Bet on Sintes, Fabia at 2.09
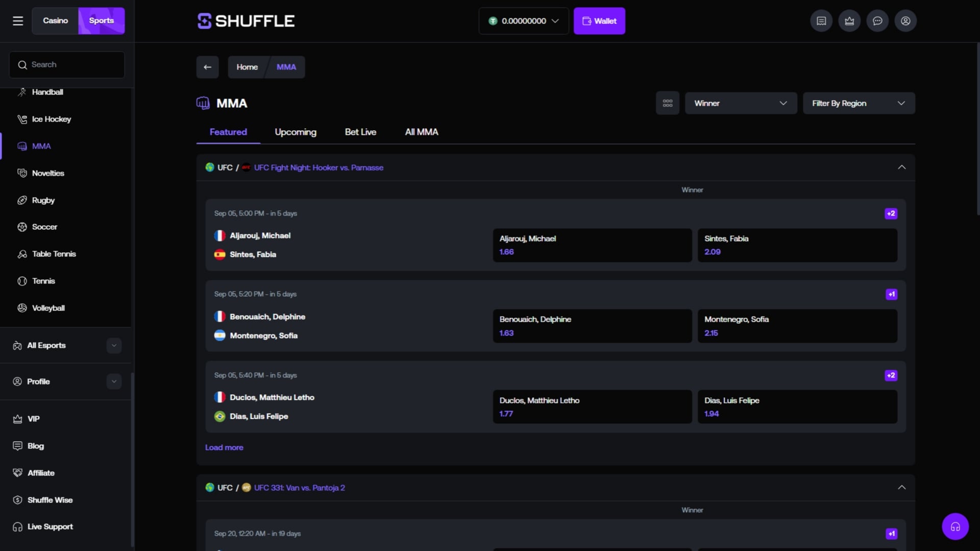Image resolution: width=980 pixels, height=551 pixels. (x=797, y=245)
